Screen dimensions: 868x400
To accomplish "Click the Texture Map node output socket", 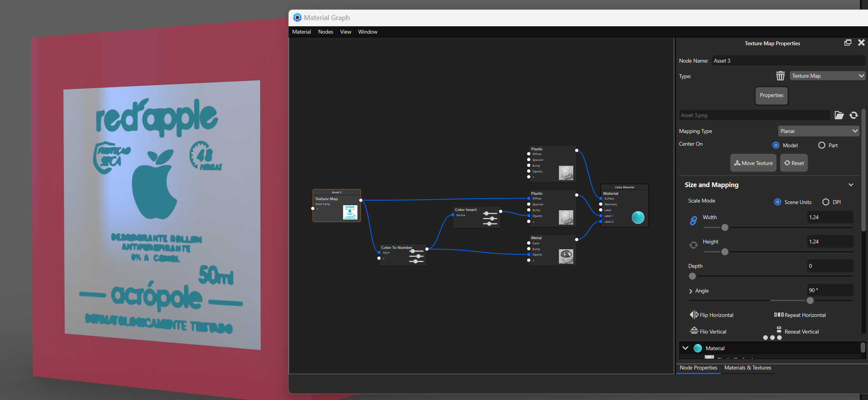I will coord(361,200).
